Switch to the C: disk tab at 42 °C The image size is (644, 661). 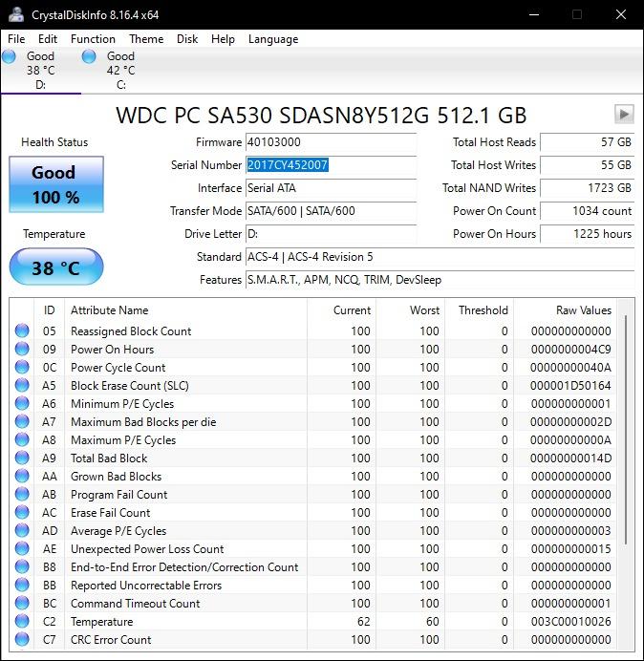(120, 70)
